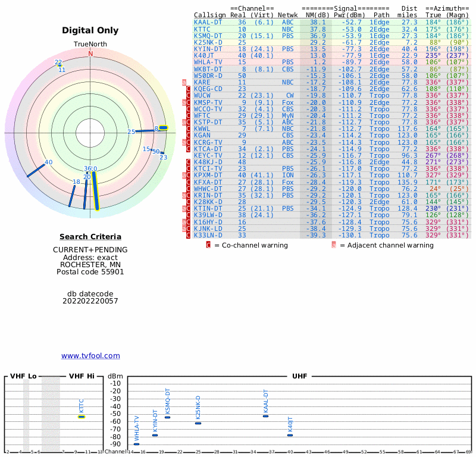Open the WKBT-DT callsign link
476x457 pixels.
click(208, 69)
